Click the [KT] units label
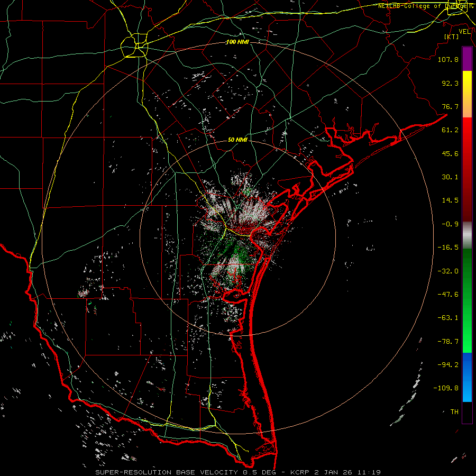The height and width of the screenshot is (476, 476). coord(452,36)
